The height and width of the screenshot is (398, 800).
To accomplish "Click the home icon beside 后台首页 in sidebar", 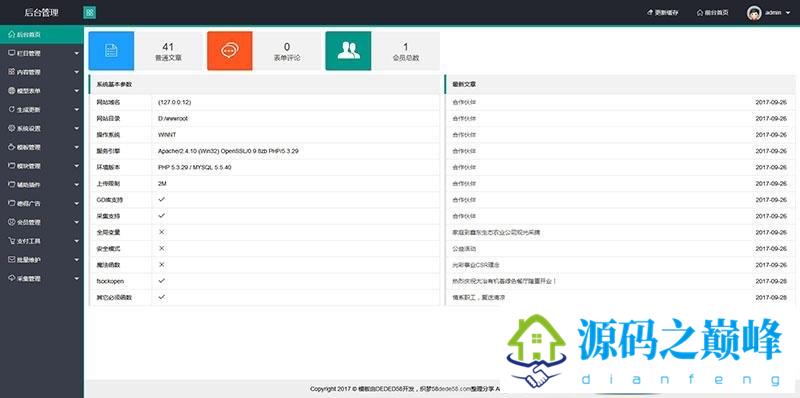I will tap(12, 34).
